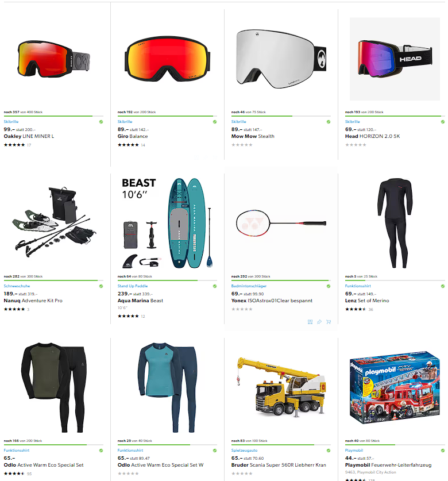This screenshot has width=448, height=481.
Task: Pin the Yonex badminton racket to watchlist
Action: 319,322
